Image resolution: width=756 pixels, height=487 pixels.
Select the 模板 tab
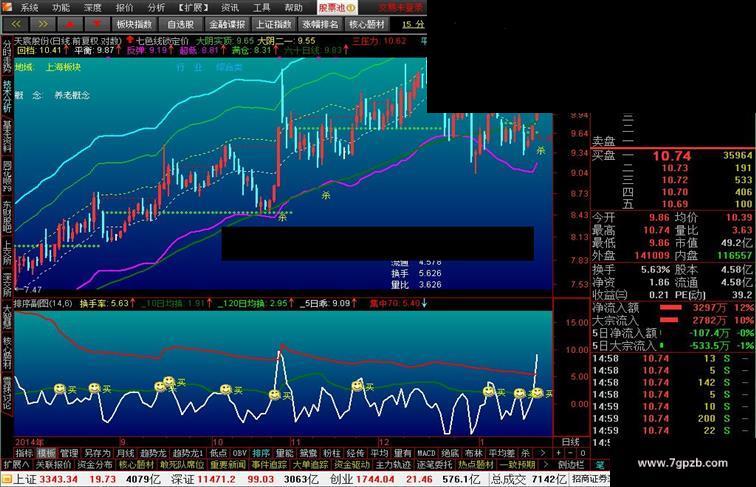pyautogui.click(x=47, y=453)
